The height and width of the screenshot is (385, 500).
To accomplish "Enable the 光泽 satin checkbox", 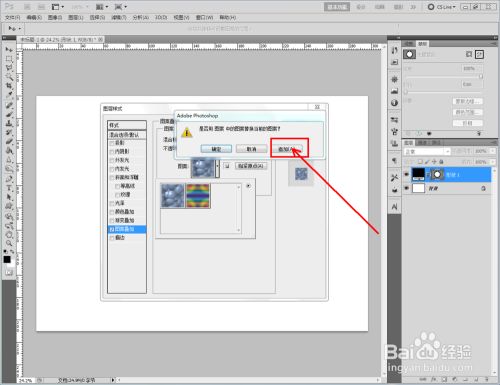I will 112,203.
